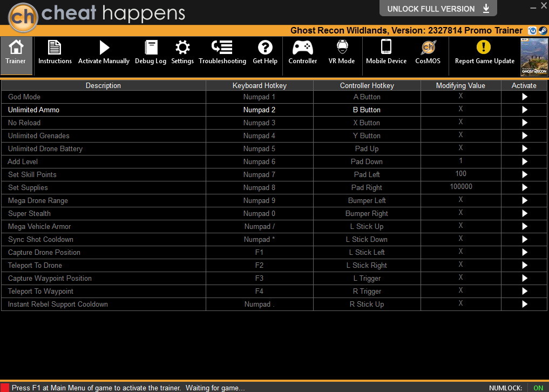Open the Troubleshooting list icon
Screen dimensions: 549x392
click(x=222, y=48)
